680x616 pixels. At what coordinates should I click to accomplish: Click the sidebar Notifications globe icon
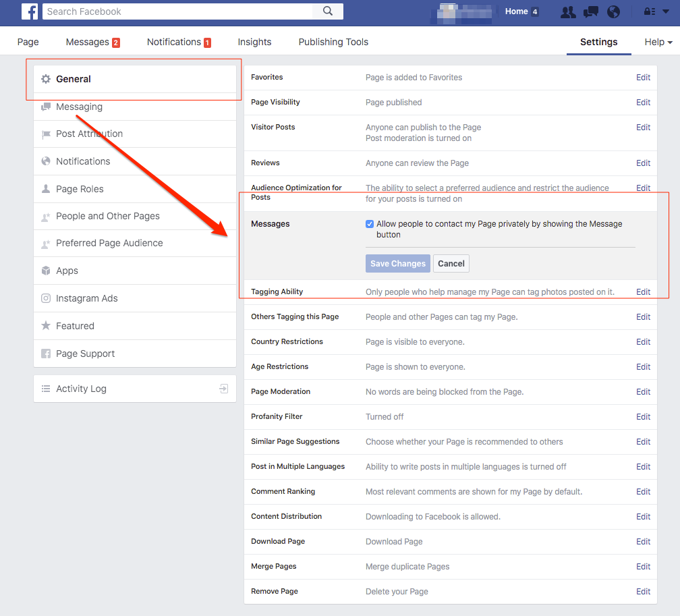point(46,161)
